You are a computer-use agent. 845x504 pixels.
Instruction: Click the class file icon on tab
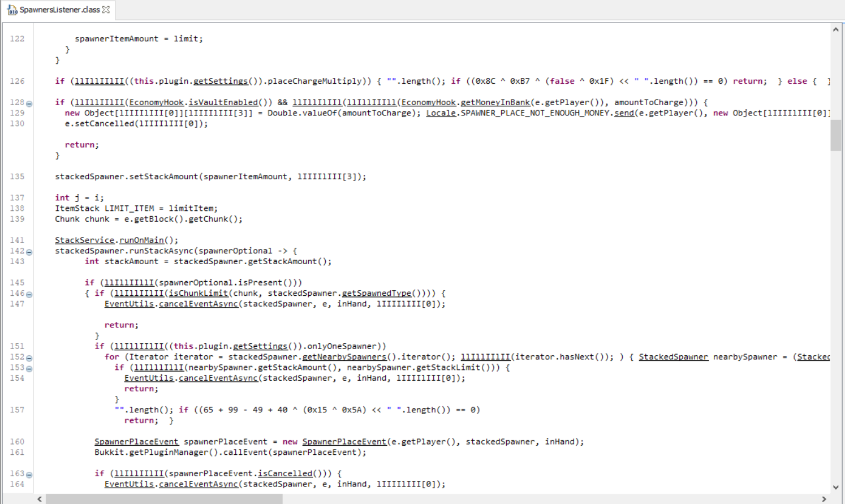[12, 10]
